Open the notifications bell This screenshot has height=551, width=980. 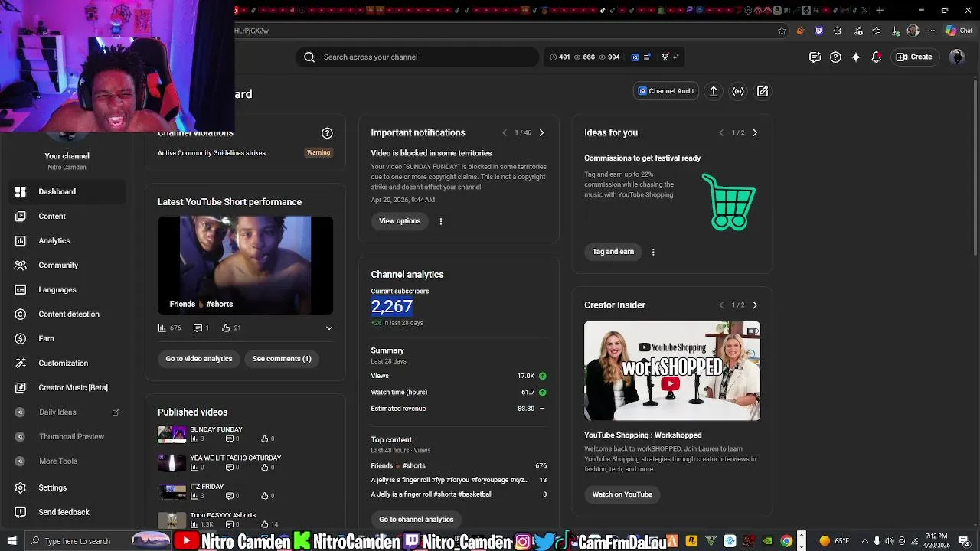(877, 57)
